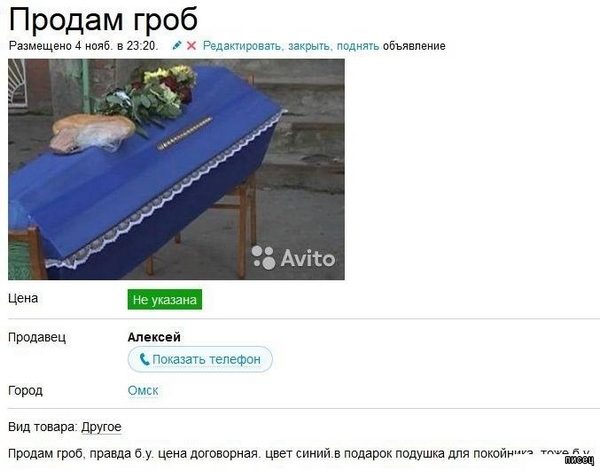Open the Редактировать link
This screenshot has height=471, width=600.
coord(243,46)
